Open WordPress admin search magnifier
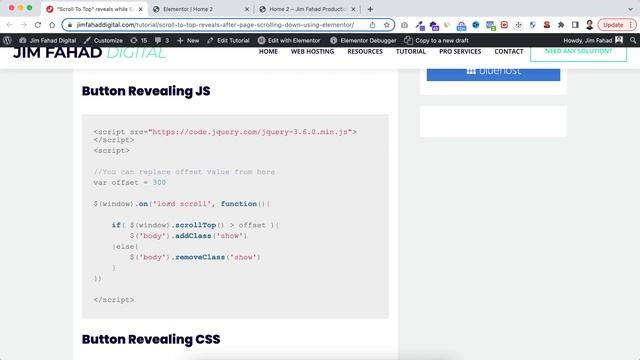 (633, 40)
